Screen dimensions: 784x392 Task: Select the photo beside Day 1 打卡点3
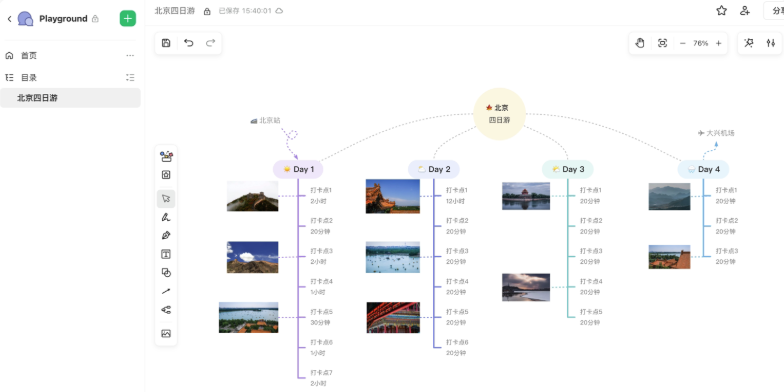pos(252,257)
